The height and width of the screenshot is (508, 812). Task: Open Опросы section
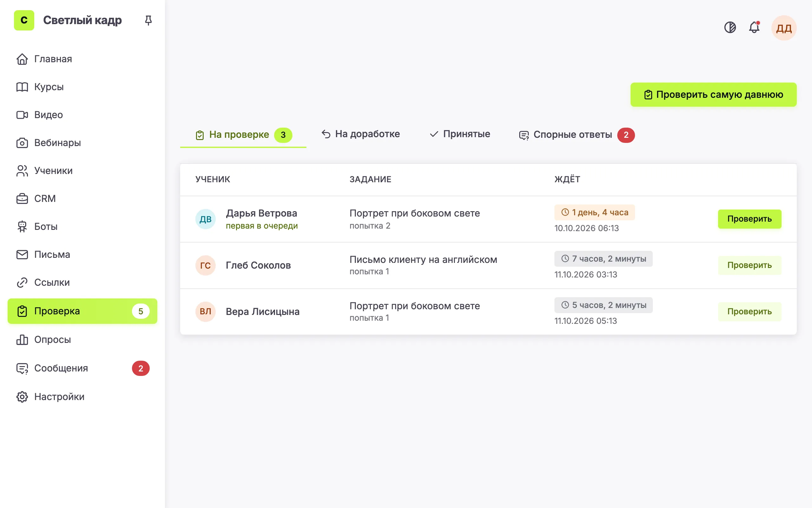click(x=82, y=340)
